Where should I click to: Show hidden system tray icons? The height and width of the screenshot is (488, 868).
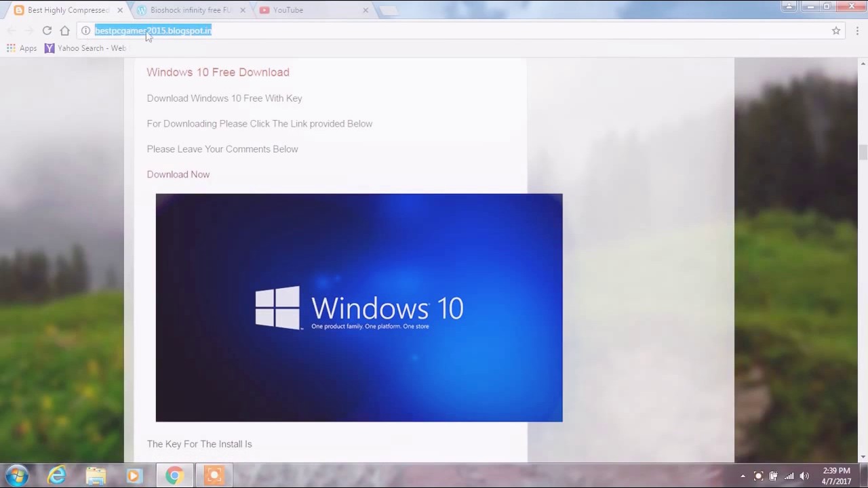click(743, 476)
